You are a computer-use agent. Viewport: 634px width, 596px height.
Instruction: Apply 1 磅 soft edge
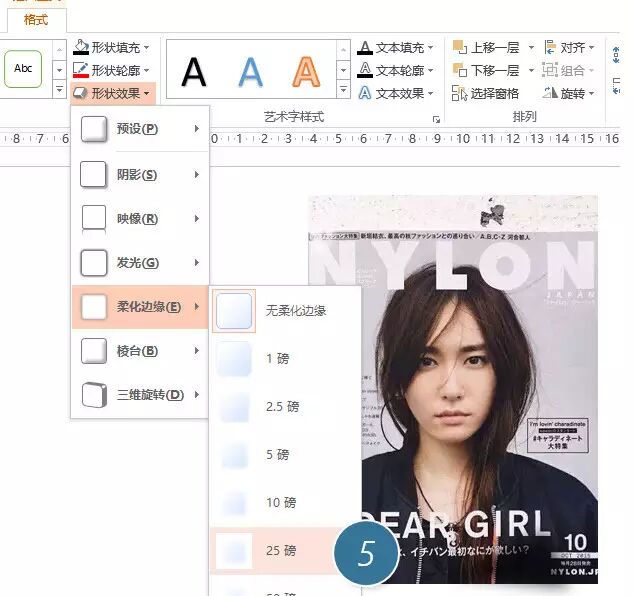(285, 359)
